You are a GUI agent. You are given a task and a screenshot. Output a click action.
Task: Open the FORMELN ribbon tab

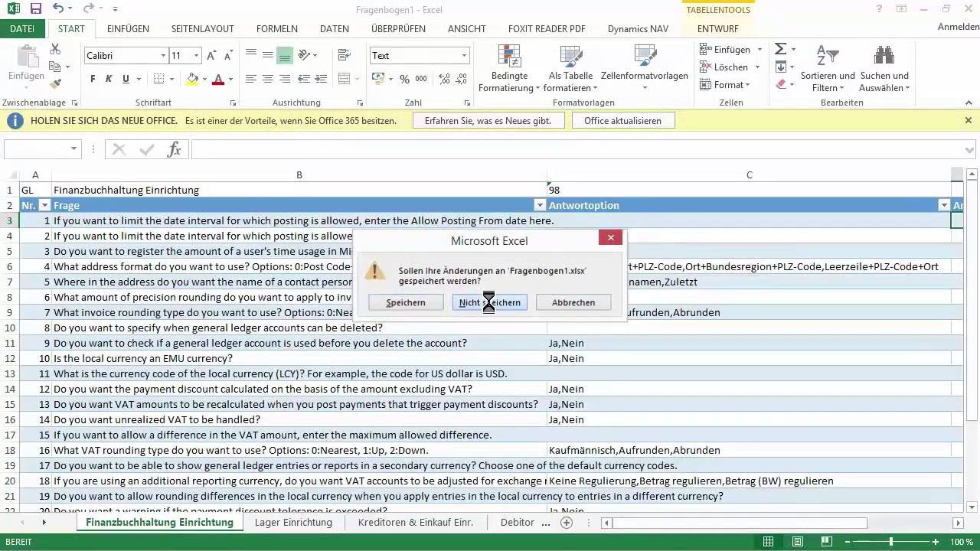277,28
